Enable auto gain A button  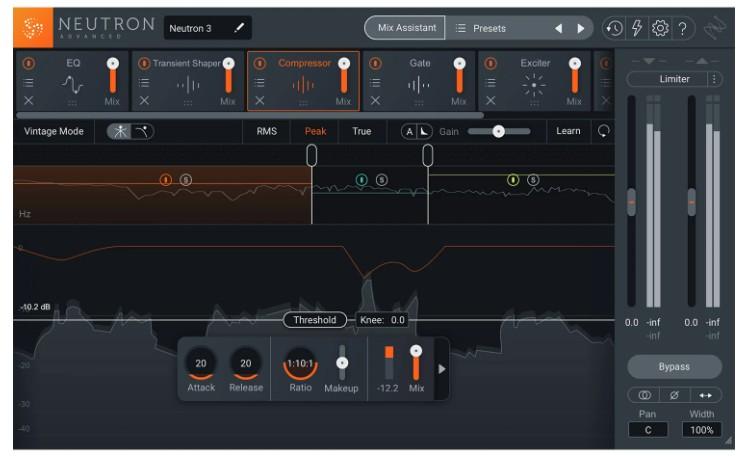click(409, 132)
